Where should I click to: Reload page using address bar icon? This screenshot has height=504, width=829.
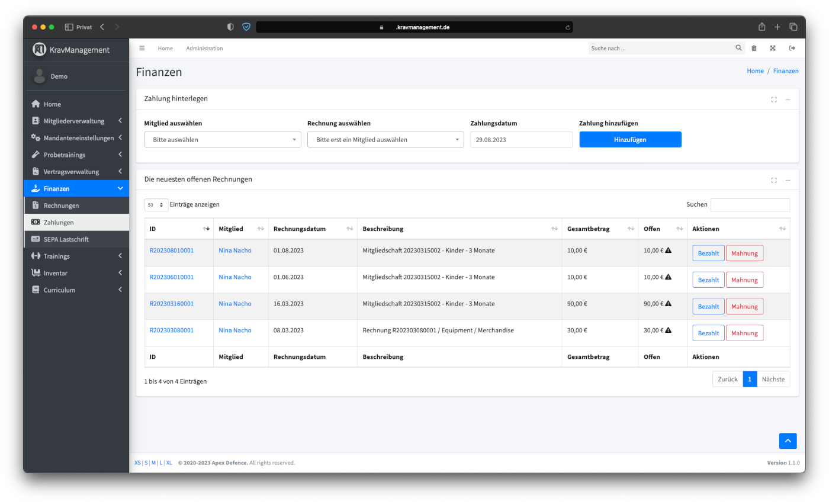click(568, 27)
